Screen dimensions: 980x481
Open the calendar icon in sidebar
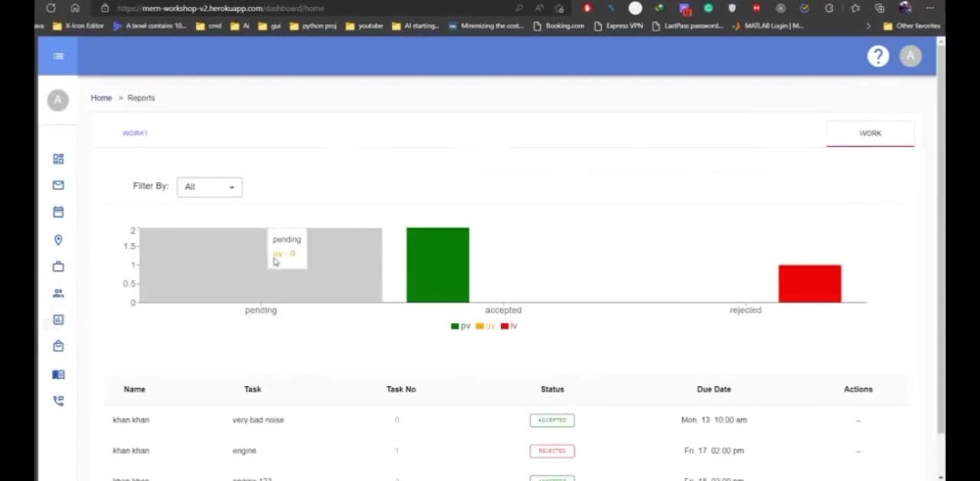tap(58, 212)
